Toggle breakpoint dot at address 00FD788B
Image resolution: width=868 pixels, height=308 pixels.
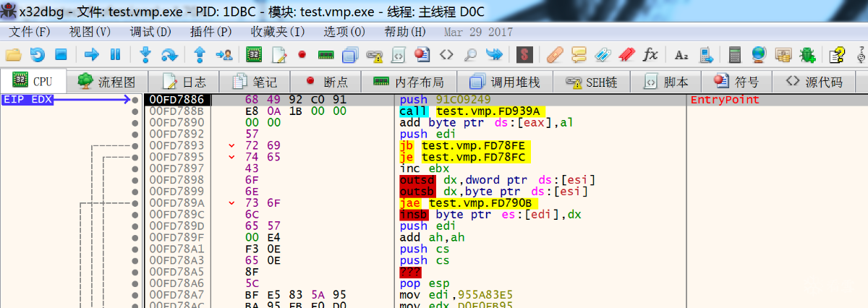135,111
